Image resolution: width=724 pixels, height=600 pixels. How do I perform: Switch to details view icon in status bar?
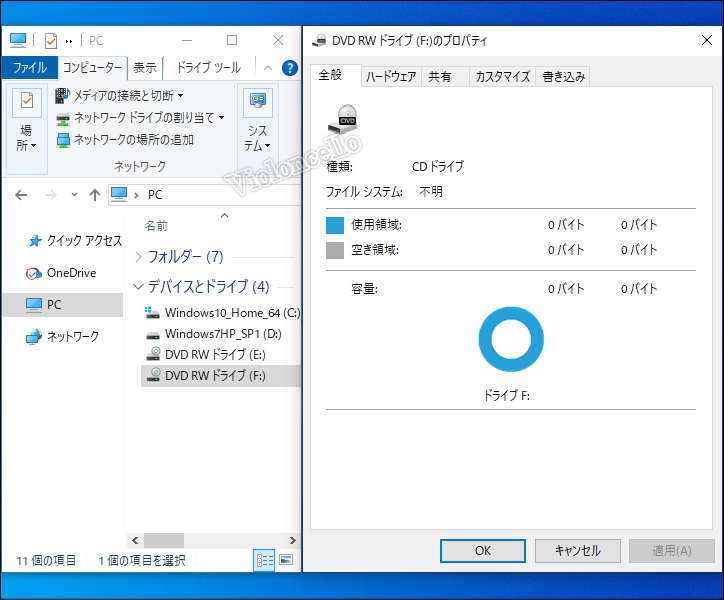(264, 560)
